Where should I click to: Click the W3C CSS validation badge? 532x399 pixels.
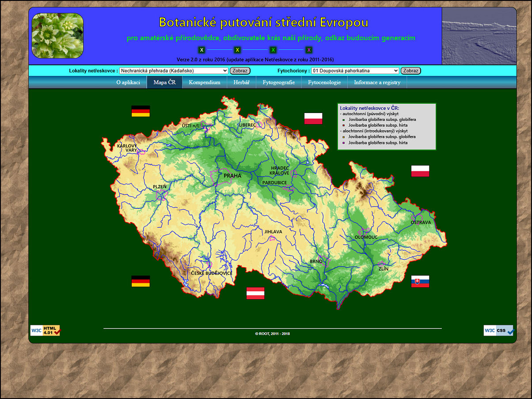(498, 331)
